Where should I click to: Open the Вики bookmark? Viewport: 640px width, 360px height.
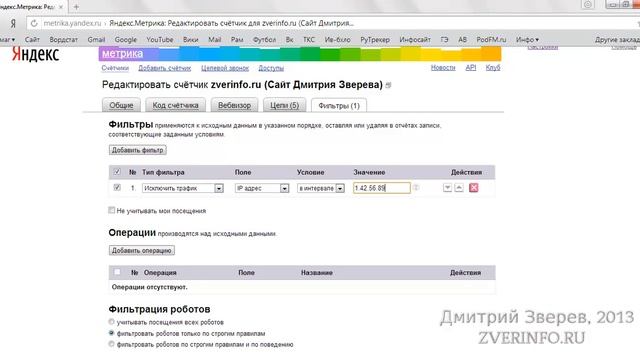(x=191, y=40)
